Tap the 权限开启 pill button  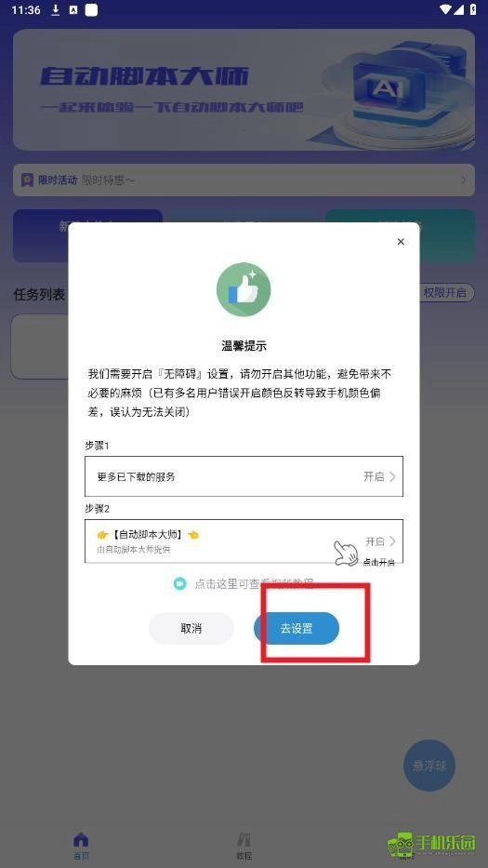pos(444,293)
